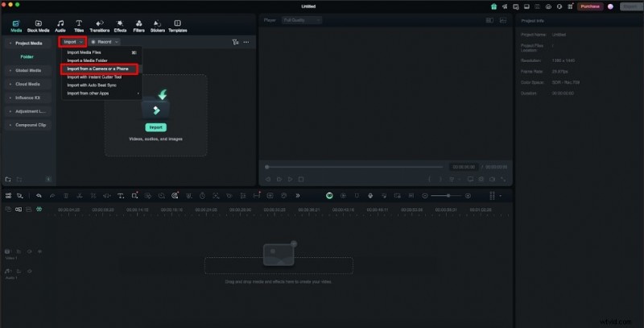Select the Filters tab
The height and width of the screenshot is (328, 644).
138,26
